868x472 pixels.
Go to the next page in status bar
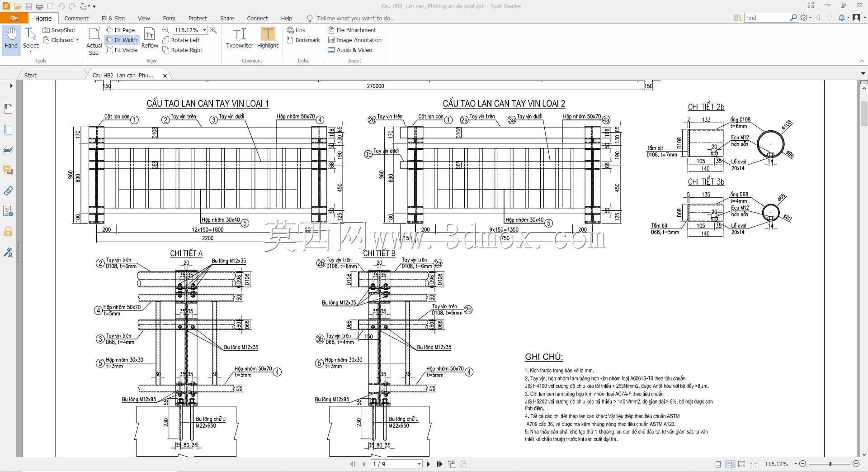[x=429, y=464]
